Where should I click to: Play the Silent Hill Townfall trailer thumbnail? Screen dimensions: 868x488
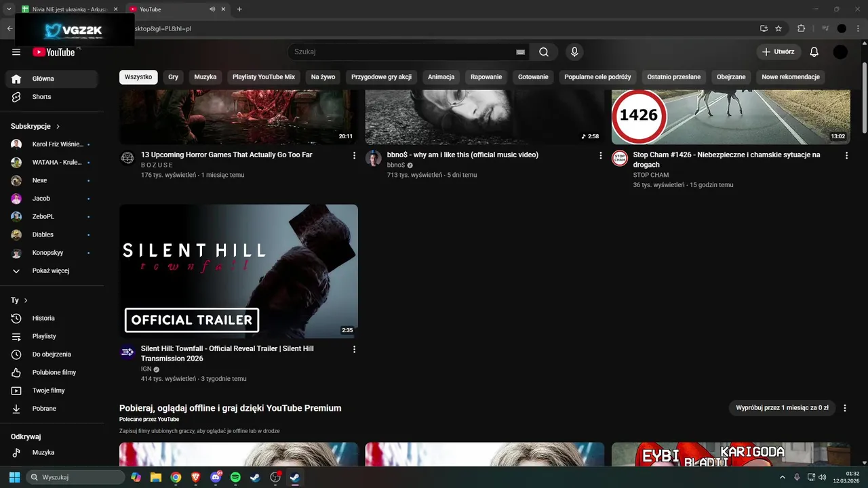(x=239, y=271)
